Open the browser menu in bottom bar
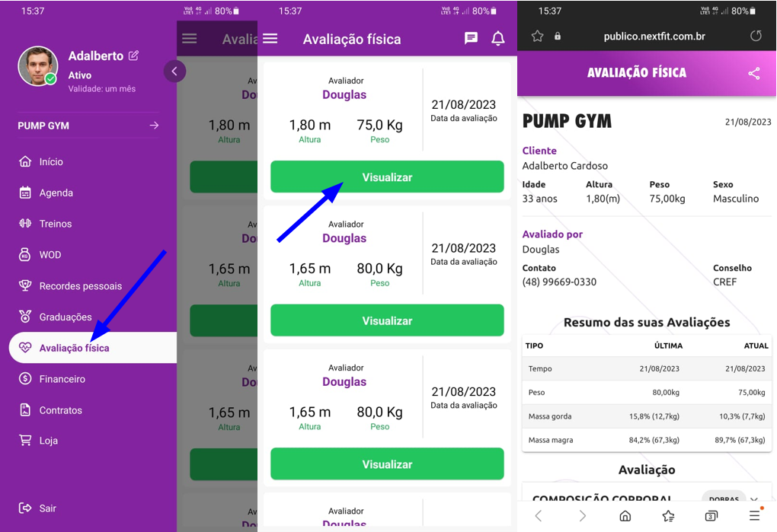This screenshot has width=777, height=532. click(754, 516)
